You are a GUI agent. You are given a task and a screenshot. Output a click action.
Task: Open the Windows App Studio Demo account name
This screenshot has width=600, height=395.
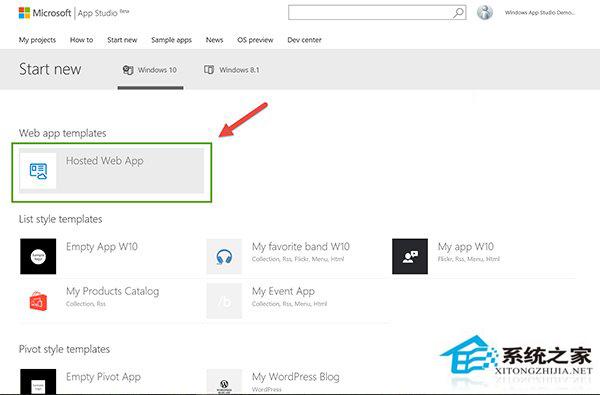[x=540, y=13]
